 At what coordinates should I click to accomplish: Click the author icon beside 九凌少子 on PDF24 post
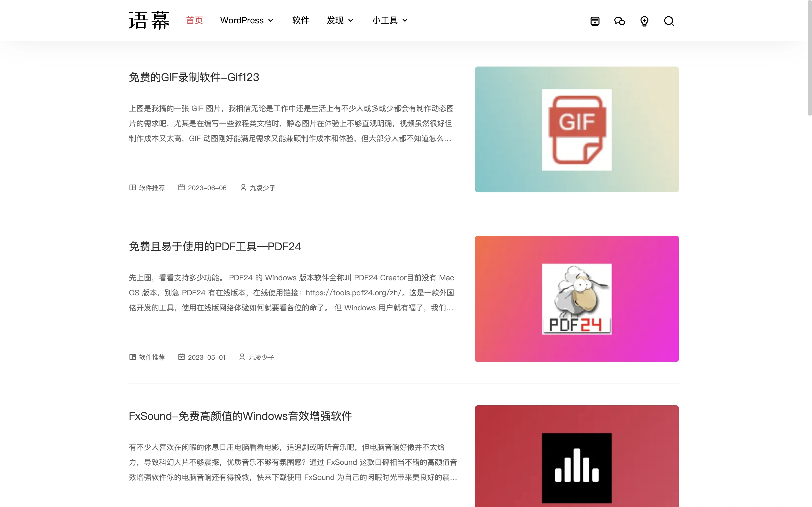tap(242, 357)
